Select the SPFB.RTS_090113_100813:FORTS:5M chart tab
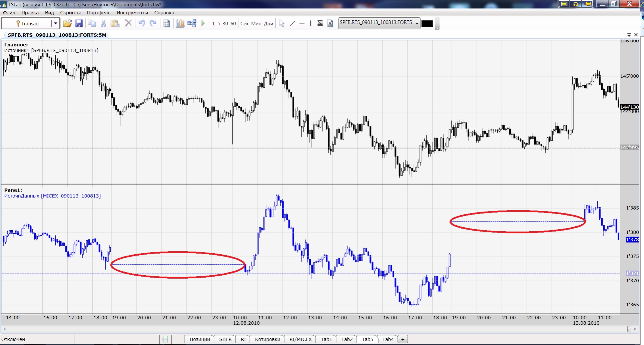This screenshot has height=345, width=644. tap(57, 35)
